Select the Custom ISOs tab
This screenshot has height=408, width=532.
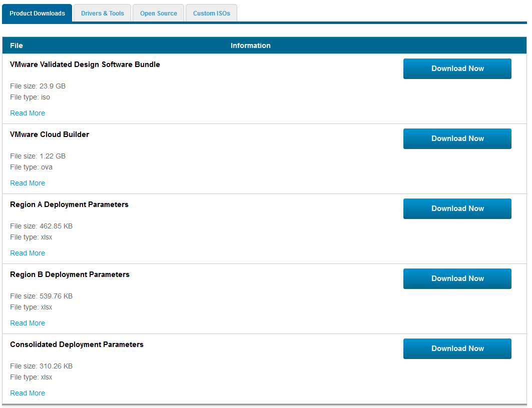211,13
